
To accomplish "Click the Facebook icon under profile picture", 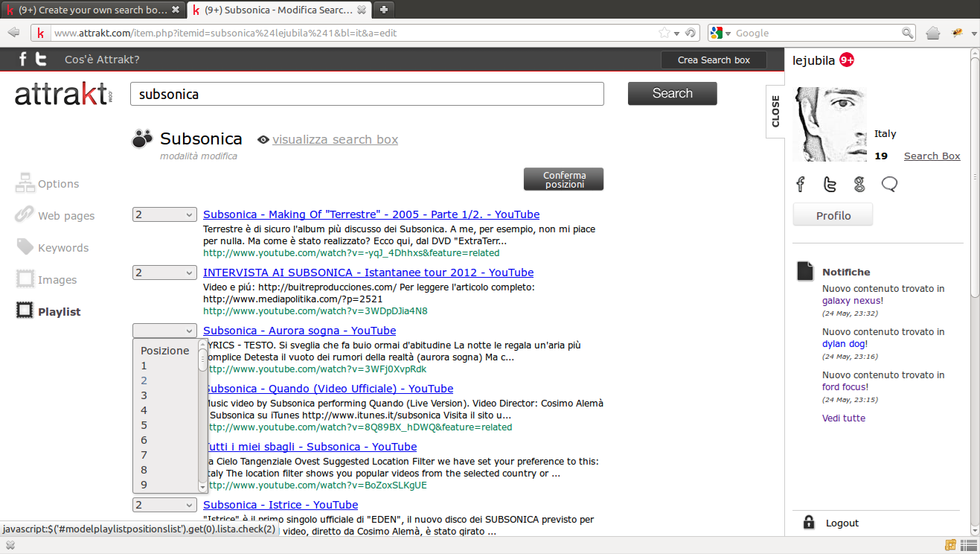I will [x=801, y=184].
